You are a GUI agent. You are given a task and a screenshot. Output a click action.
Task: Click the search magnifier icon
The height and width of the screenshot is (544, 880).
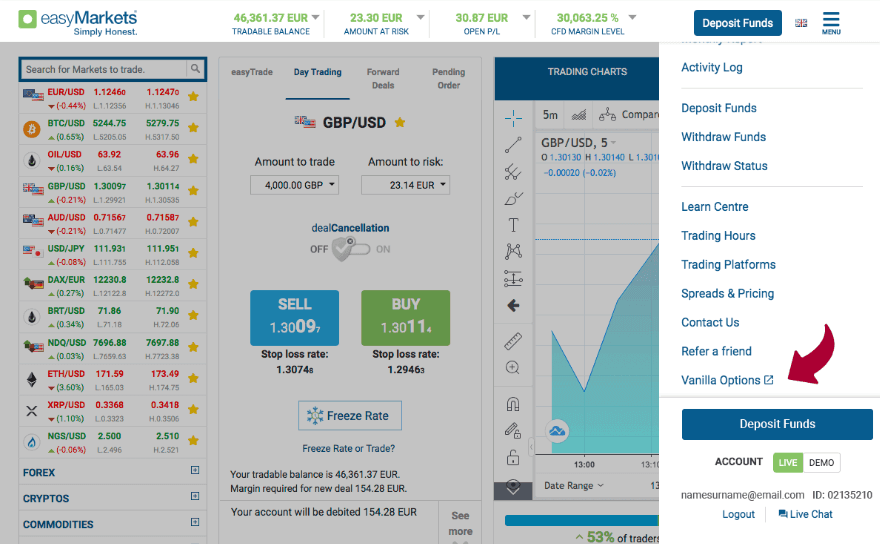tap(195, 69)
